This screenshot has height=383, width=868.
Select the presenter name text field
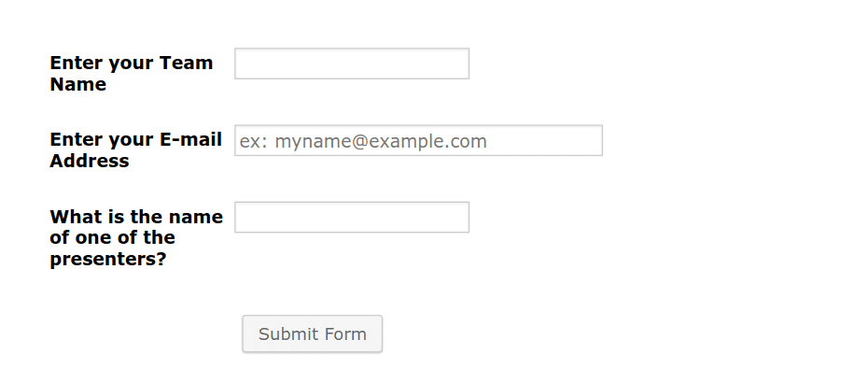coord(352,218)
